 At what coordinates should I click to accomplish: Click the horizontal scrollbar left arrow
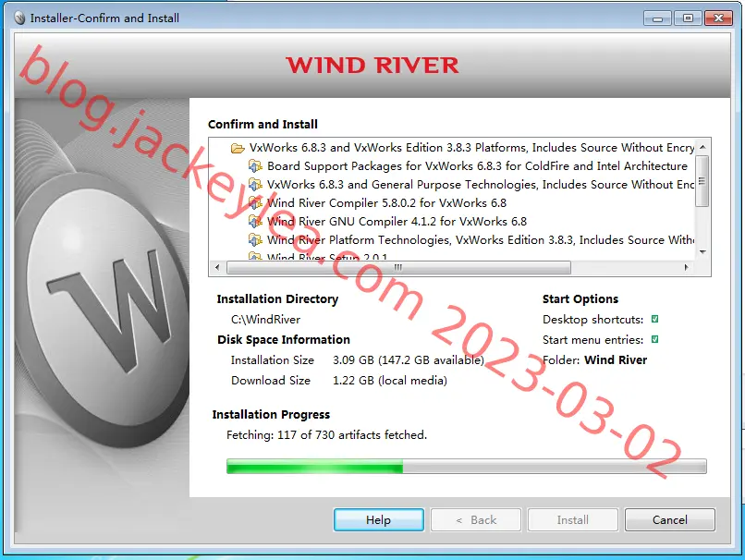[x=217, y=267]
